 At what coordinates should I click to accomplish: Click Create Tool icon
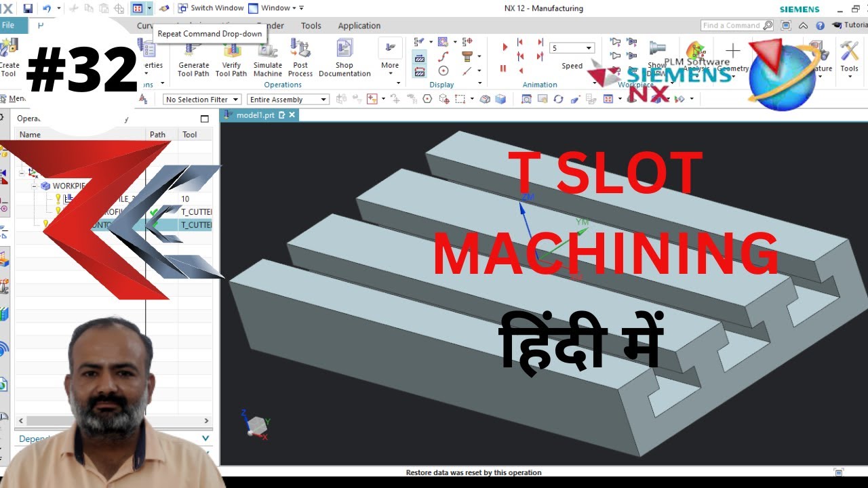point(8,58)
